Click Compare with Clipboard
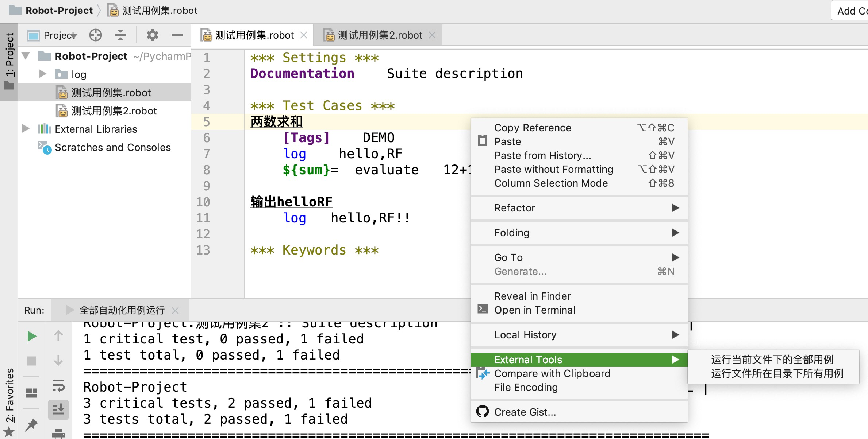 click(579, 373)
